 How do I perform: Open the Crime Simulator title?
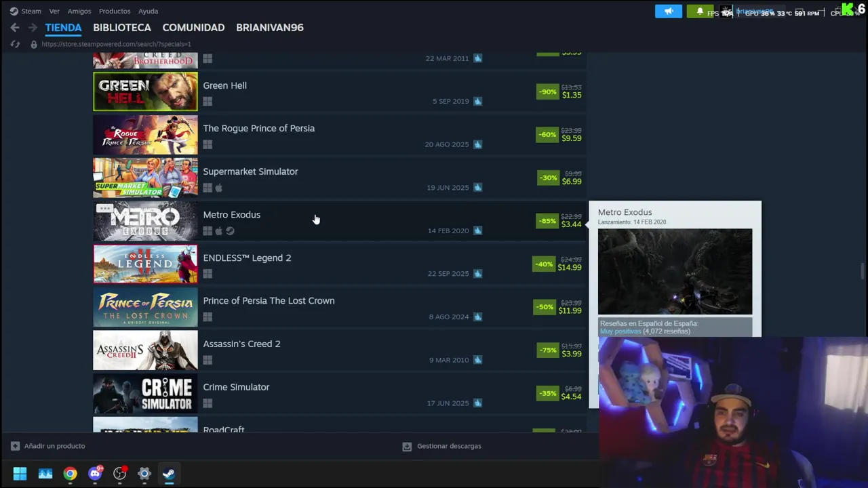click(236, 387)
